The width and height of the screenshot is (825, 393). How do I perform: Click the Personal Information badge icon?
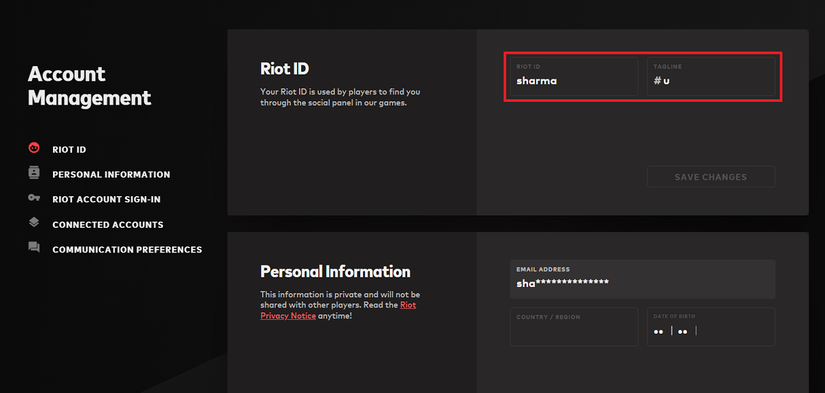(x=34, y=173)
